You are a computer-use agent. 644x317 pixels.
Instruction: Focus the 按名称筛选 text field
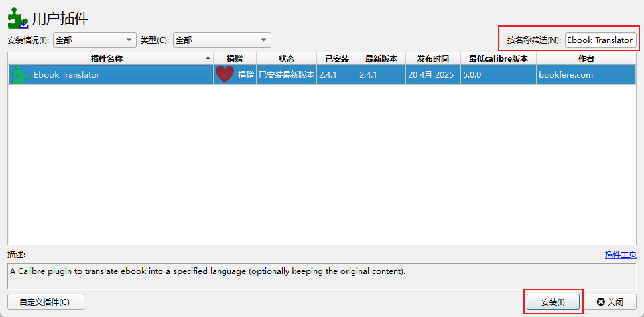[600, 40]
